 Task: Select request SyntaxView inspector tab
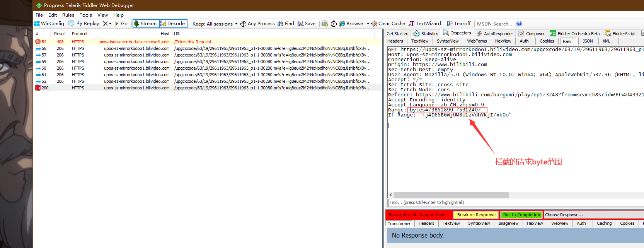448,41
